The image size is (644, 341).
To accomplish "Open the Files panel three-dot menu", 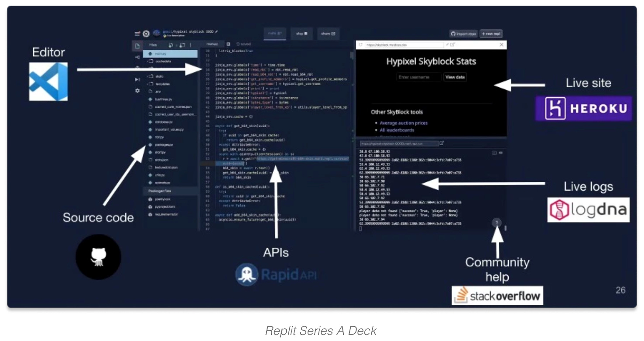I will pos(191,44).
